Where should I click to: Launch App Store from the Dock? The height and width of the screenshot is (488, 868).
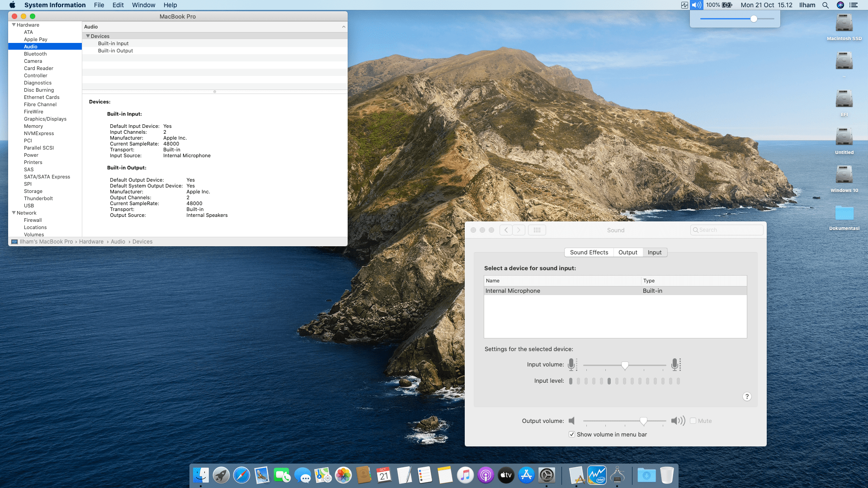(x=526, y=475)
